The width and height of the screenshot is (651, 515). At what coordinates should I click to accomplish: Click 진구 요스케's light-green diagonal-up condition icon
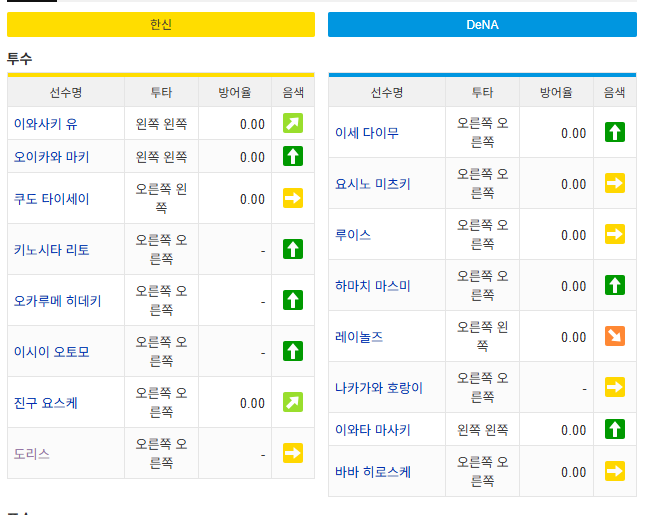pos(293,402)
